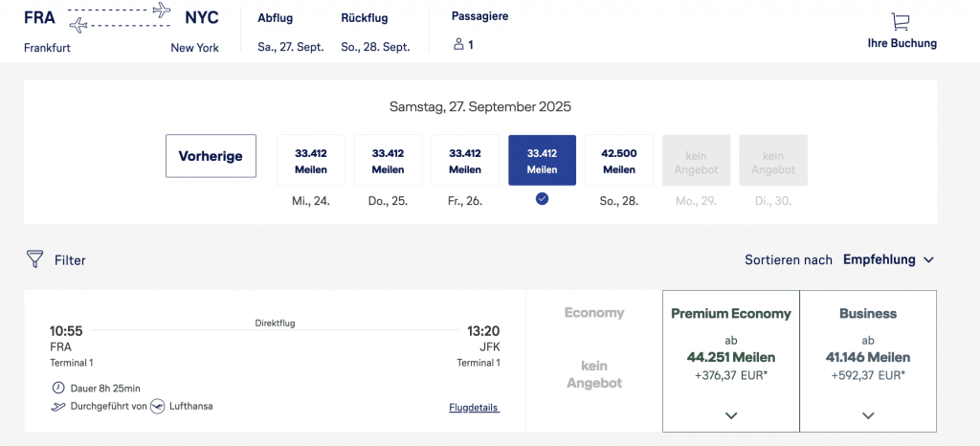Click the passenger person icon

point(458,44)
